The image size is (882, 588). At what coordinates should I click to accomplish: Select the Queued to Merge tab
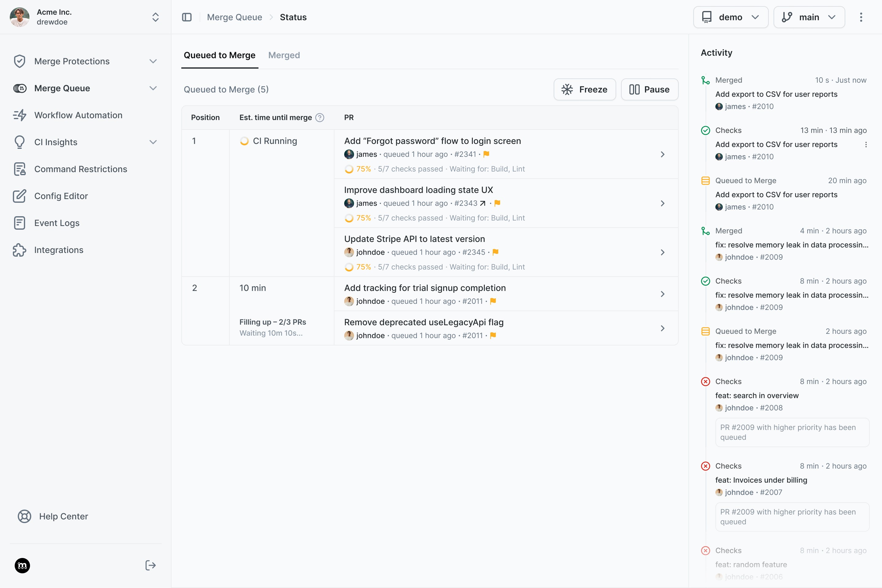[x=219, y=55]
